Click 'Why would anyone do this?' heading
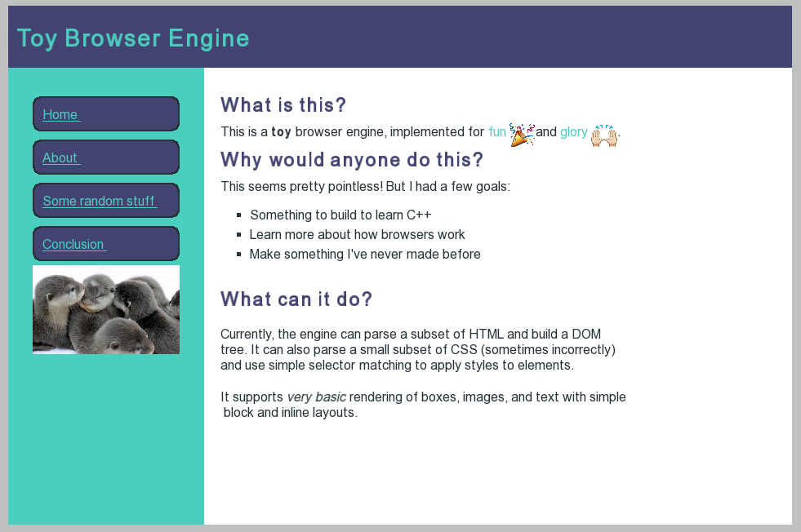Image resolution: width=801 pixels, height=532 pixels. tap(352, 159)
